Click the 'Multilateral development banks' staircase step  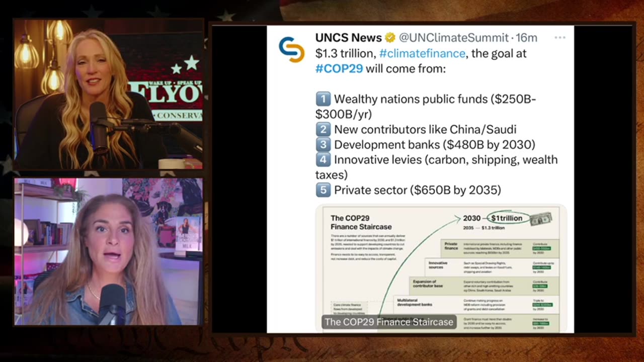click(x=475, y=304)
